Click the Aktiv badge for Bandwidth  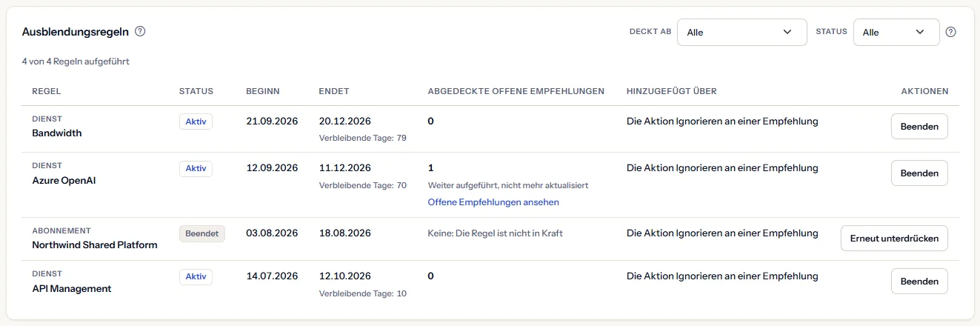pos(196,122)
